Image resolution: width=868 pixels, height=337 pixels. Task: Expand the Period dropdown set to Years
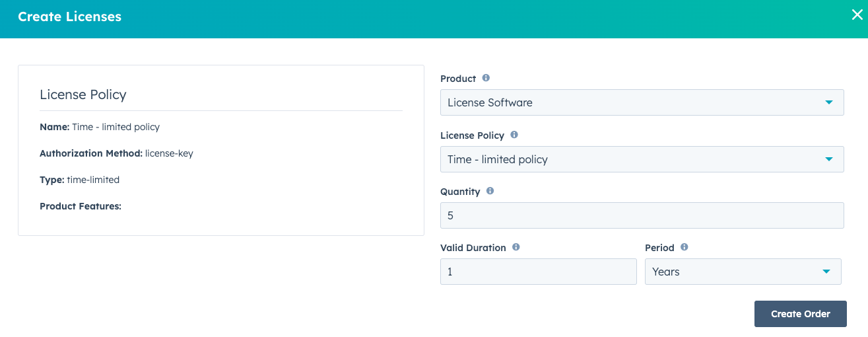pos(733,272)
